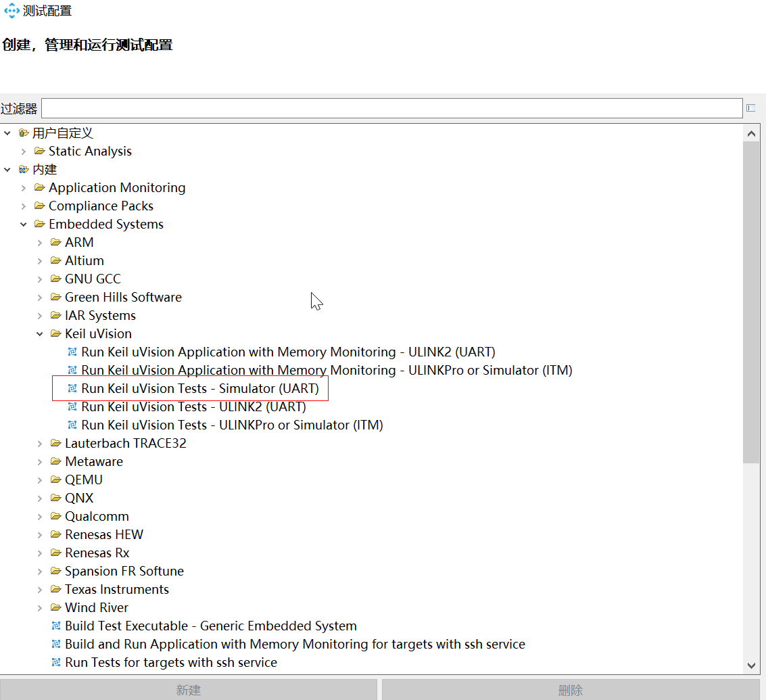Select the Metaware tree label
Viewport: 766px width, 700px height.
94,461
